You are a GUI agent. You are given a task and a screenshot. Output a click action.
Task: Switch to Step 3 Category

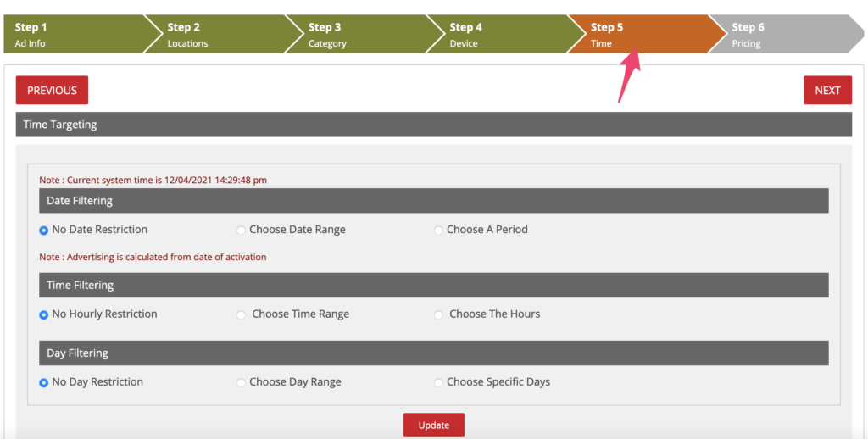click(352, 34)
